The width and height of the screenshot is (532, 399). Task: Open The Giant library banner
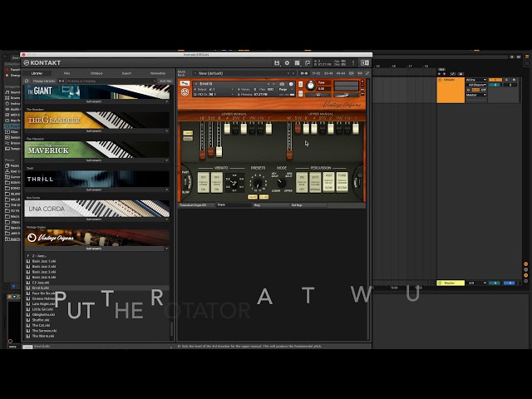click(x=96, y=91)
